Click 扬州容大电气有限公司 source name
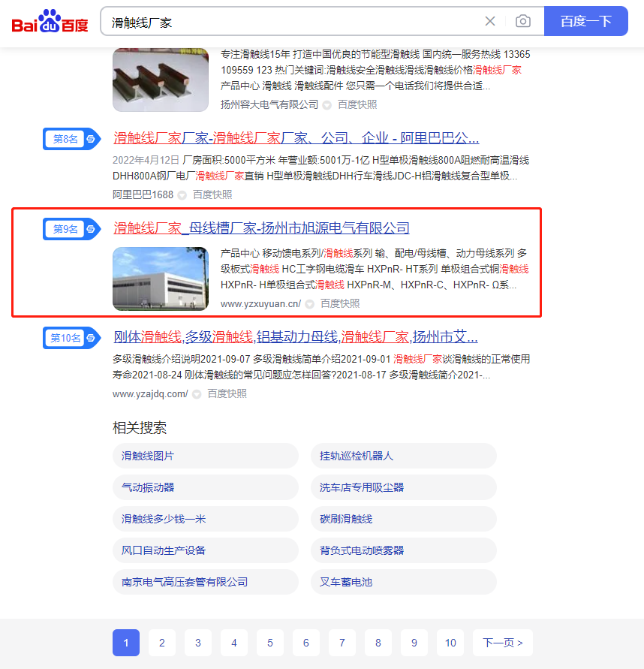 269,104
